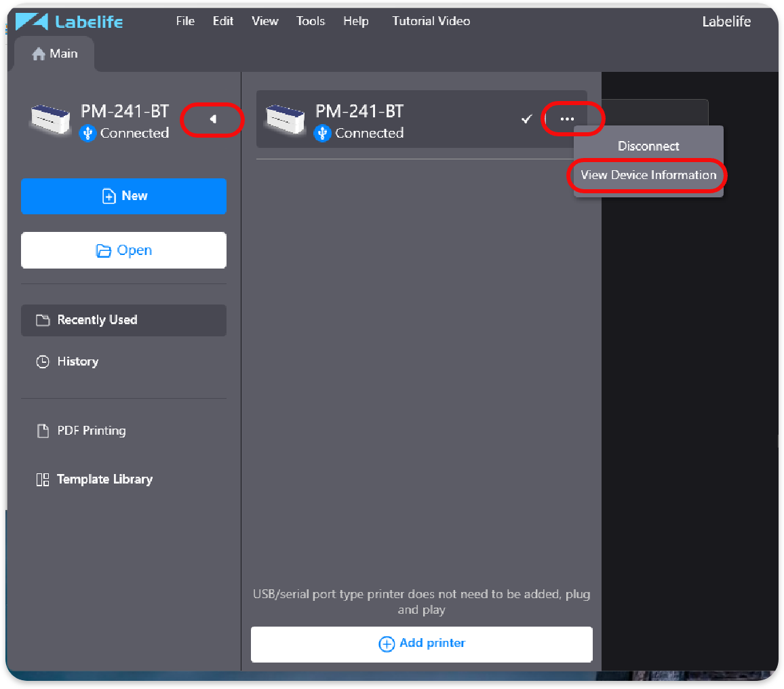
Task: Open the Edit menu
Action: click(x=223, y=21)
